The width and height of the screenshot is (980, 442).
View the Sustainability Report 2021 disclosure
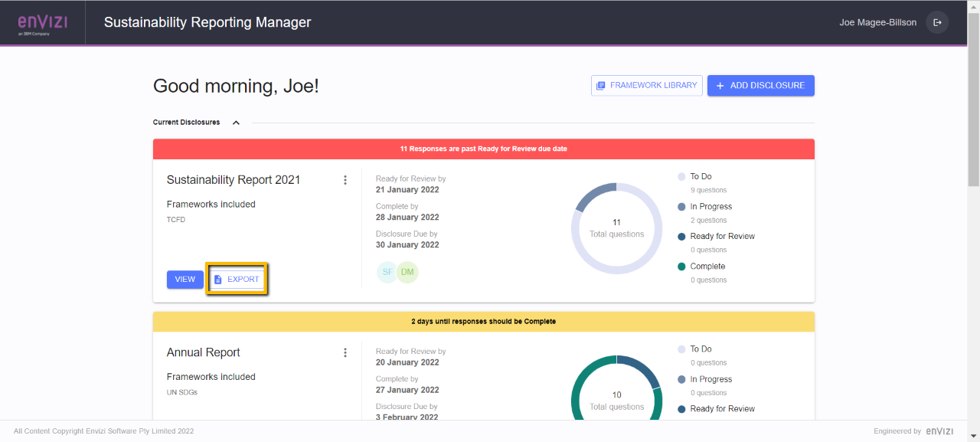[x=185, y=280]
